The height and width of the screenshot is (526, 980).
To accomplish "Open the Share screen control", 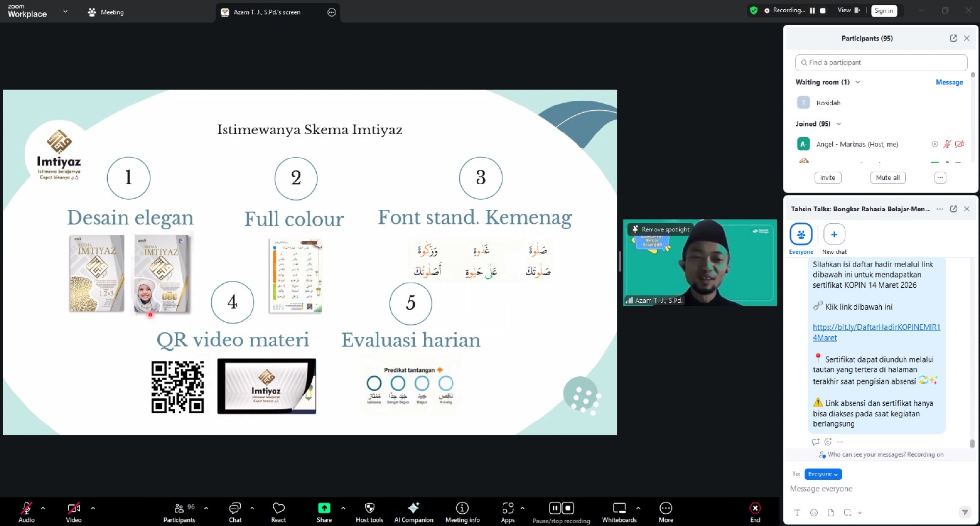I will point(324,512).
